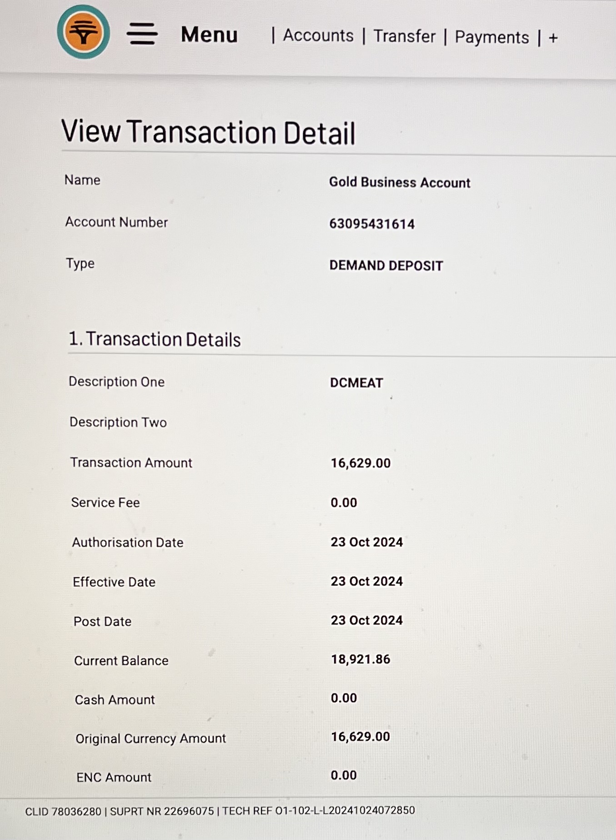The height and width of the screenshot is (840, 616).
Task: Open the hamburger menu icon
Action: tap(142, 34)
